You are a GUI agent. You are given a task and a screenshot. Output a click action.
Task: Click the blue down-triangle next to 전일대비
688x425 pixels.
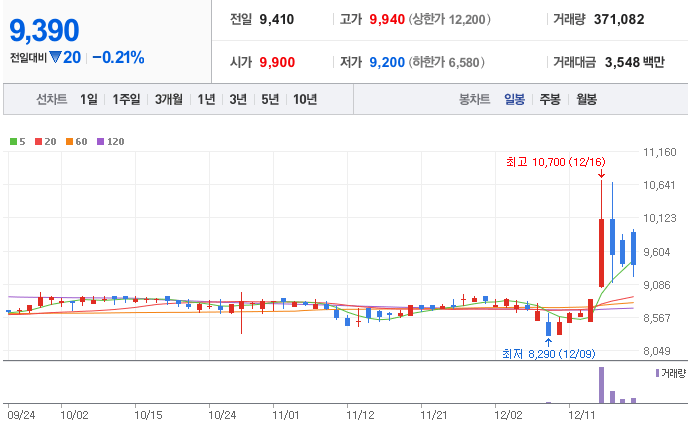55,57
